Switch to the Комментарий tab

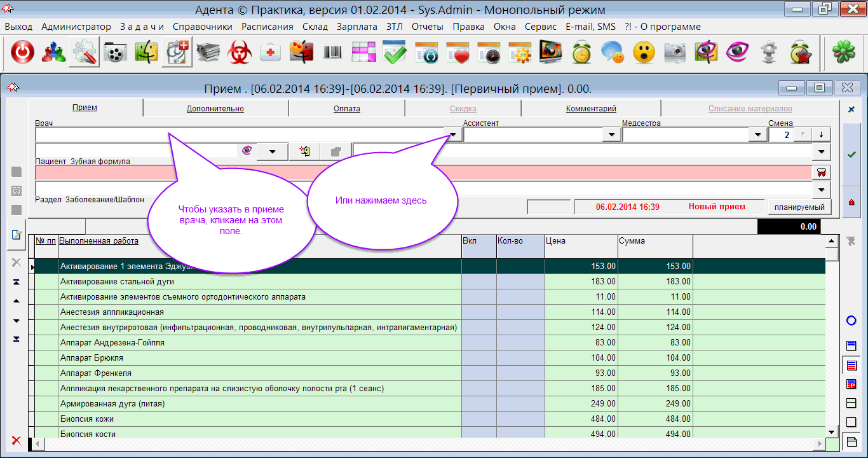click(591, 109)
